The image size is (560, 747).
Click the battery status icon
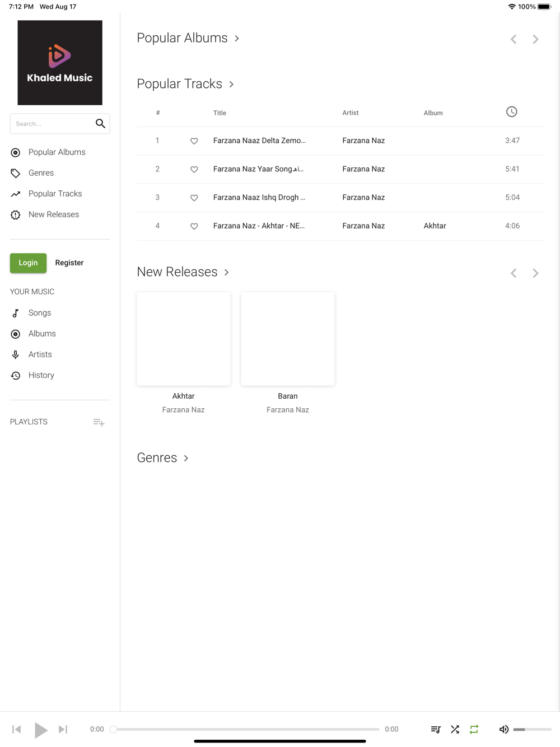click(x=544, y=7)
